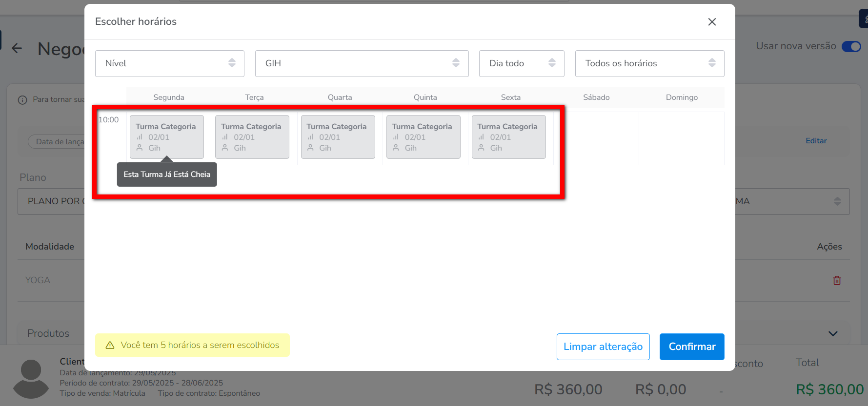Click the warning triangle icon
The width and height of the screenshot is (868, 406).
click(110, 345)
